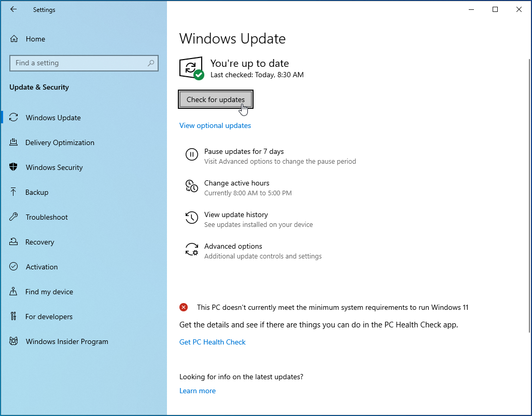Click the Advanced options gear-arrows icon
The height and width of the screenshot is (416, 532).
(192, 250)
